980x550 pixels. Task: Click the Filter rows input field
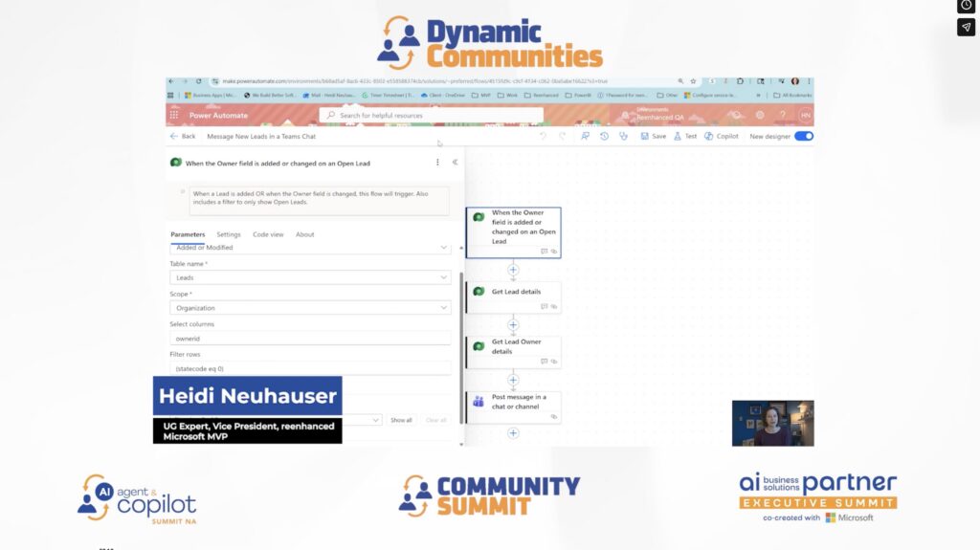310,368
